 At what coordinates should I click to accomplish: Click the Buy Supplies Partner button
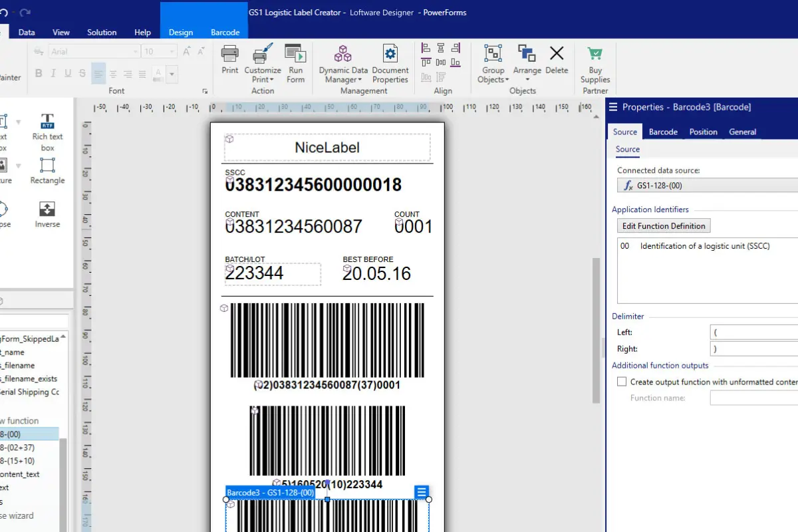pyautogui.click(x=594, y=63)
